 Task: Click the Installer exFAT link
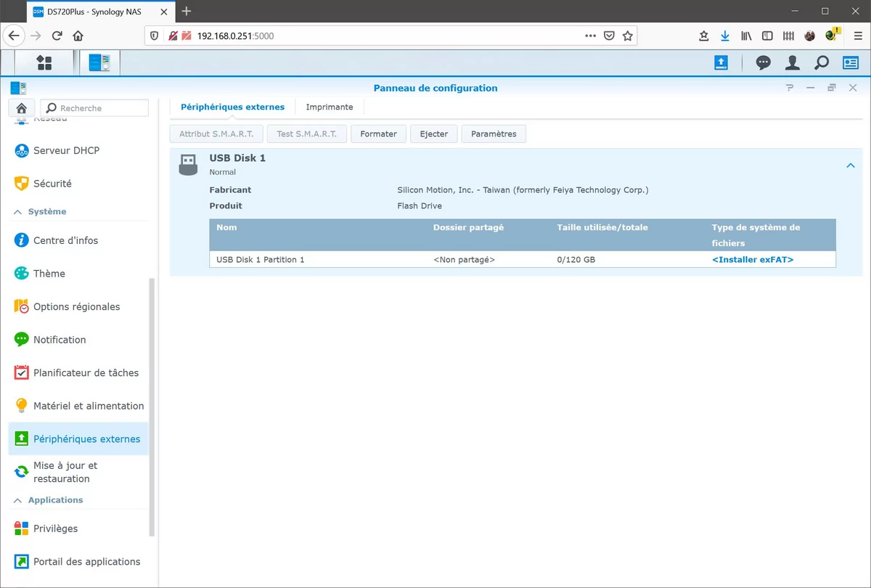coord(753,259)
